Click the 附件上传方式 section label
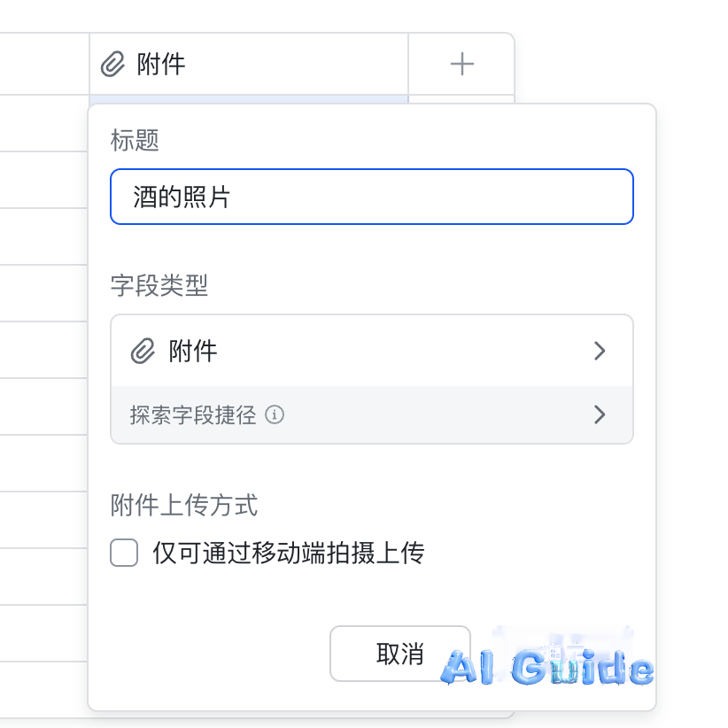 click(x=184, y=505)
